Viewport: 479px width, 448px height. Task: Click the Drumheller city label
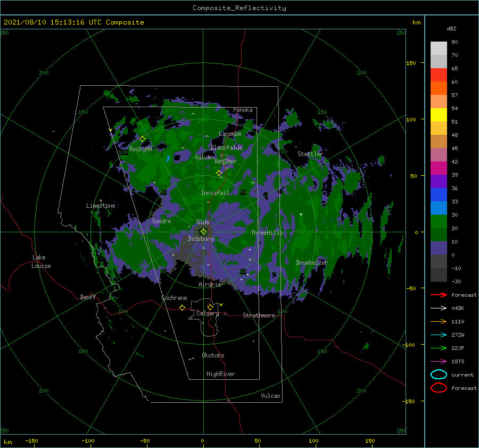pos(311,263)
